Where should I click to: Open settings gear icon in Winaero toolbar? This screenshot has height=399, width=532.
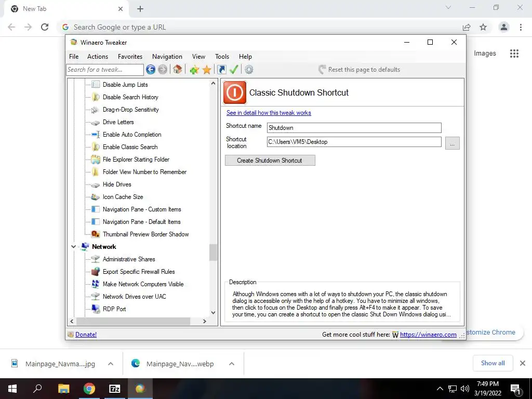[x=249, y=70]
